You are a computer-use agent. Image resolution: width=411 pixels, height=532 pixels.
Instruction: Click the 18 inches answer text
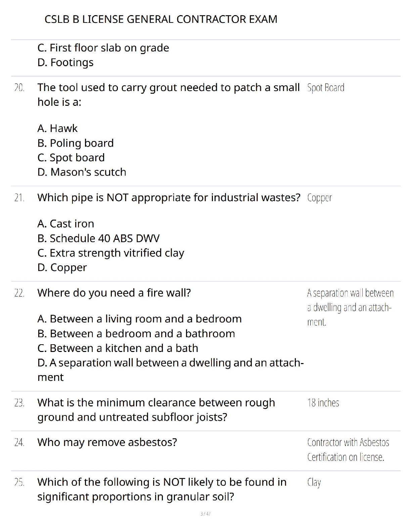pos(323,403)
